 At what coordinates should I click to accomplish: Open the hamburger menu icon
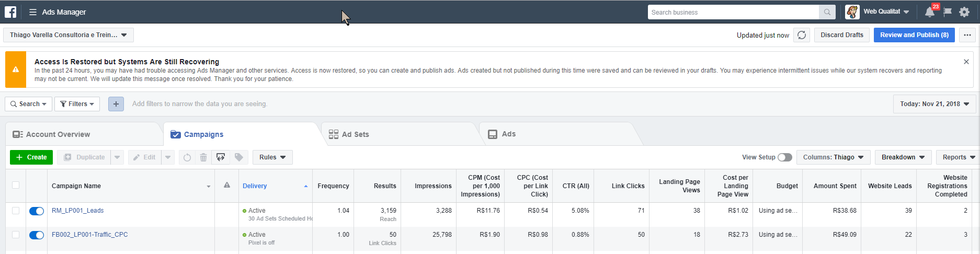pyautogui.click(x=33, y=12)
